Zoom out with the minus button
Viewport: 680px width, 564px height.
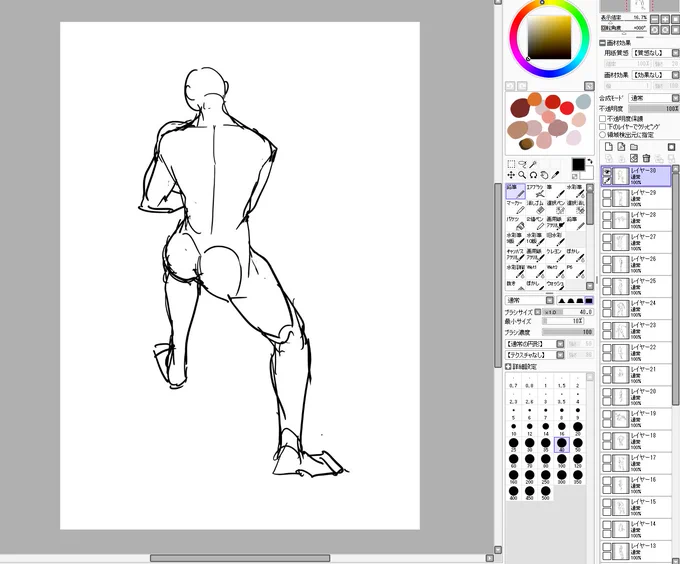tap(655, 19)
